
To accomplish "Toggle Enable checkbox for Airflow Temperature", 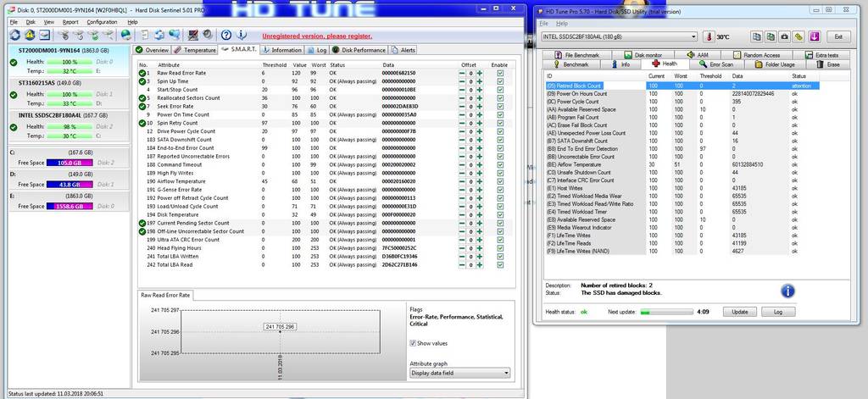I will pos(500,181).
